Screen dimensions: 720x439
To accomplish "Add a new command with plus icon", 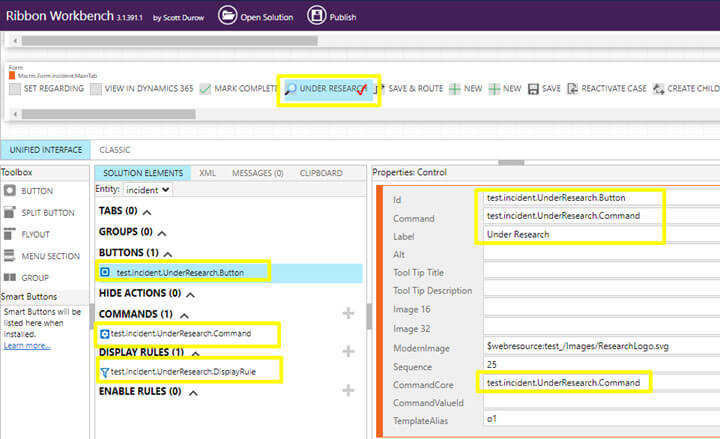I will click(x=348, y=314).
